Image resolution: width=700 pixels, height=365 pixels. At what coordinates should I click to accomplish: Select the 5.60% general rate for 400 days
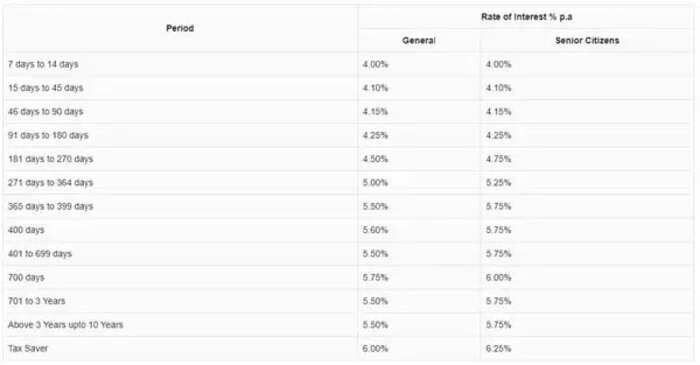click(375, 230)
